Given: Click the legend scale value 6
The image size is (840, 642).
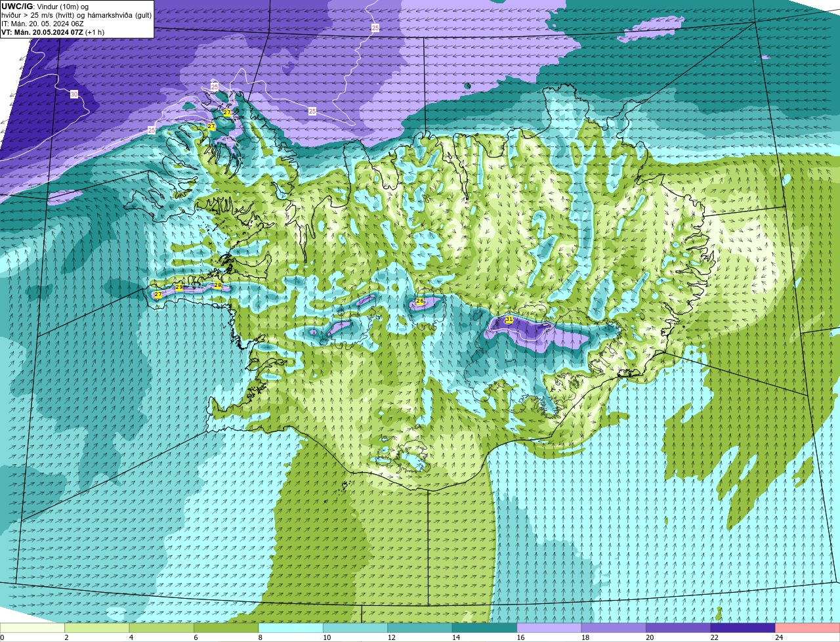Looking at the screenshot, I should point(196,637).
